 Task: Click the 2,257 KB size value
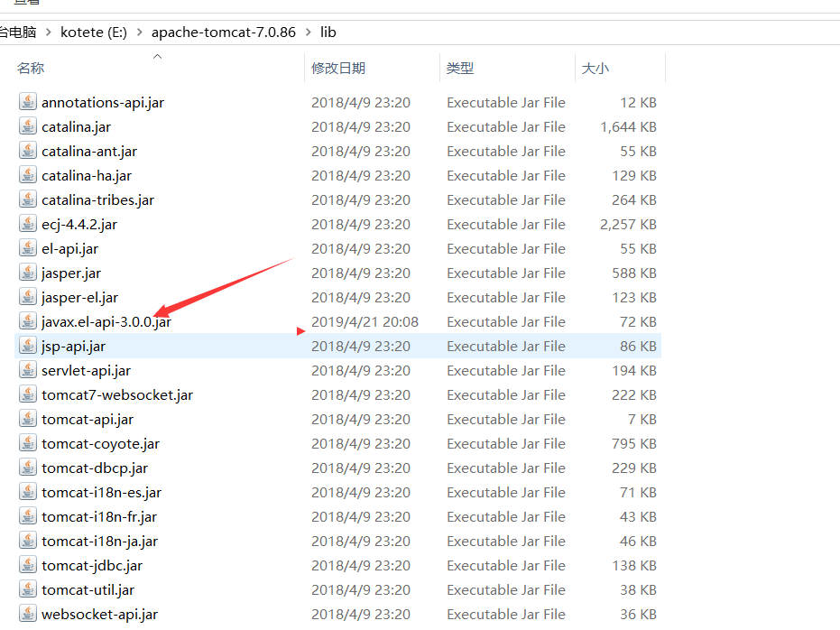coord(628,225)
